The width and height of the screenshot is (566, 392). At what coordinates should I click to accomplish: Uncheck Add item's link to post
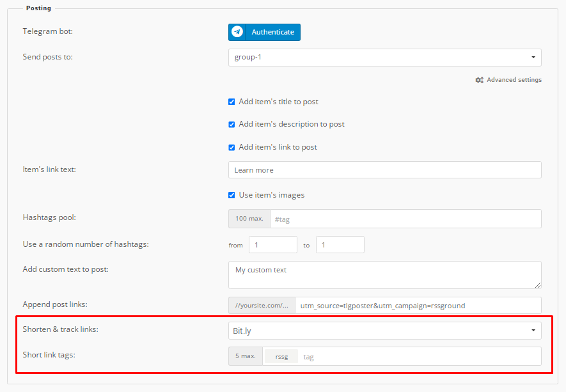pos(232,147)
